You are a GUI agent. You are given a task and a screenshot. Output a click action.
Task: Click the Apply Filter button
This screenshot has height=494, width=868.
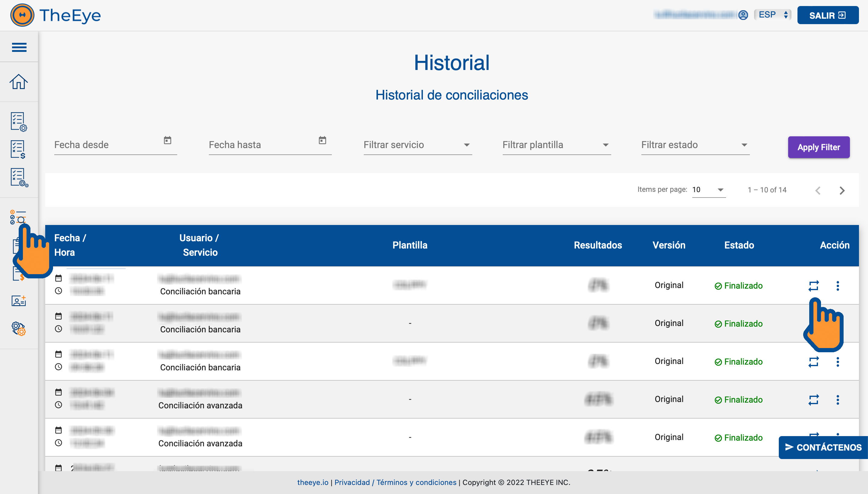[819, 147]
